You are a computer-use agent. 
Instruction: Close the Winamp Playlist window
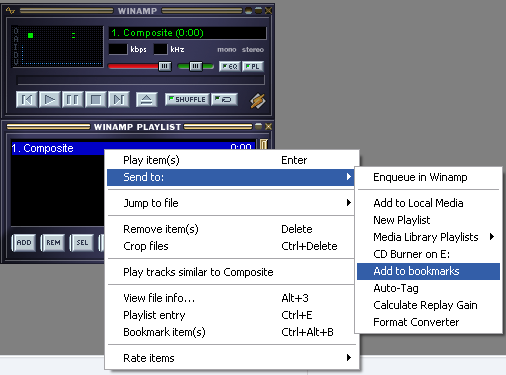[268, 127]
